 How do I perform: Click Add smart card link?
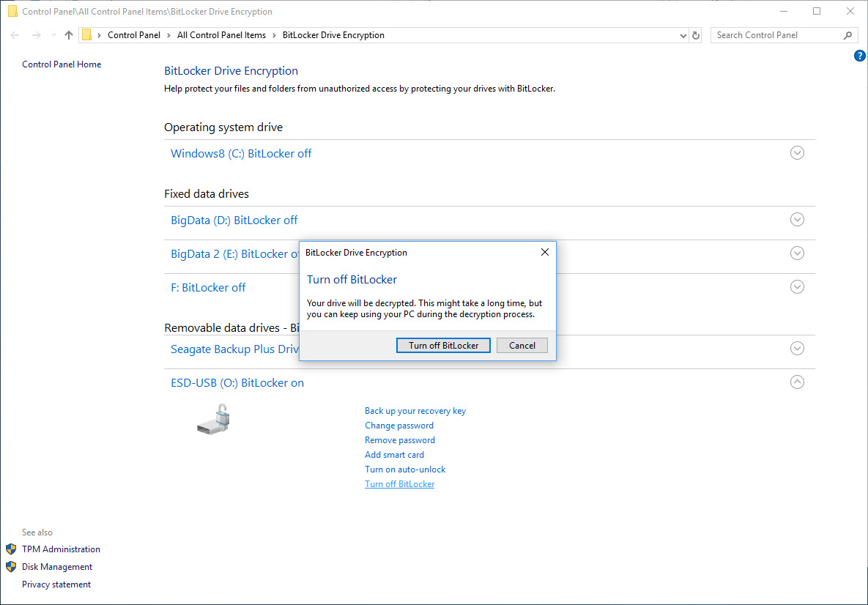coord(394,454)
